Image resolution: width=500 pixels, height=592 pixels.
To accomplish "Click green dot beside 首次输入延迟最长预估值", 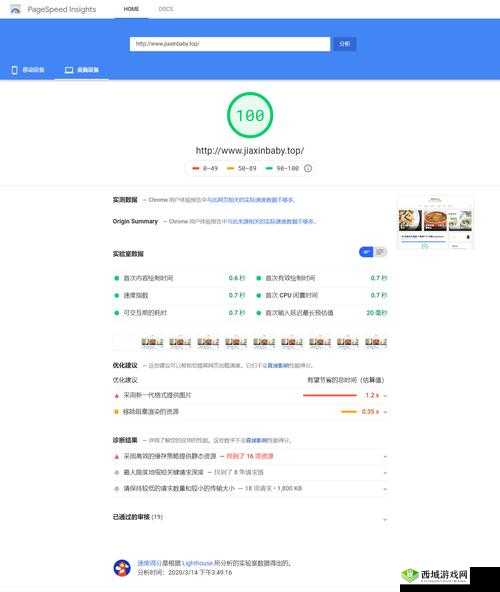I will coord(259,313).
